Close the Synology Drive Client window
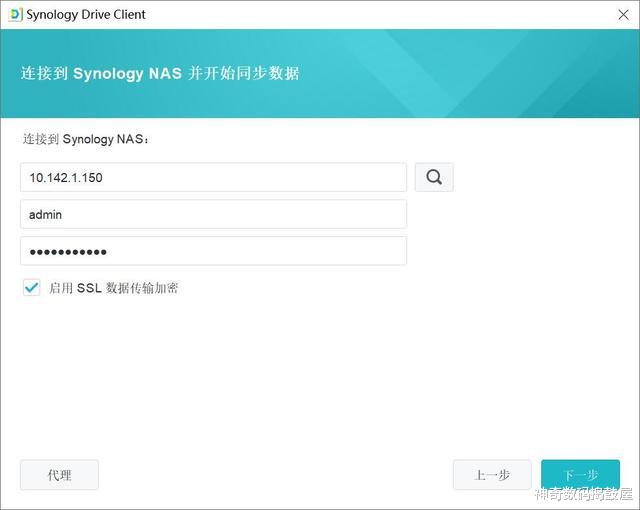This screenshot has height=510, width=640. click(x=623, y=15)
